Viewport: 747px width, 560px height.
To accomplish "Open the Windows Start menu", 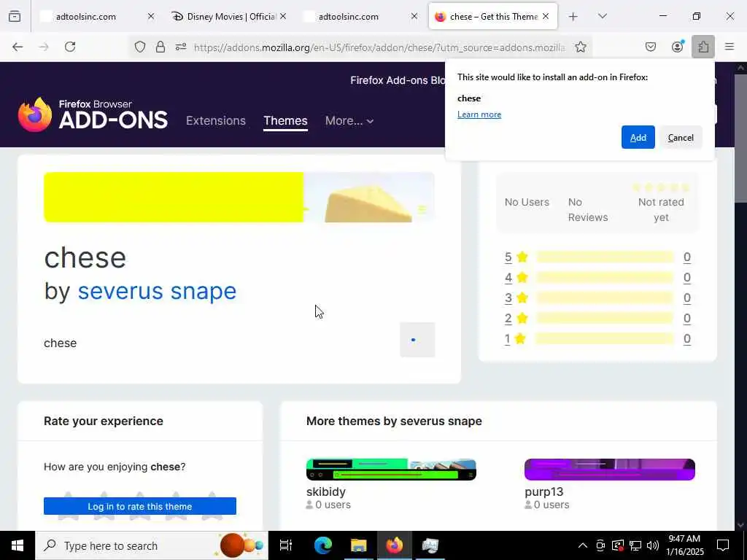I will (18, 545).
